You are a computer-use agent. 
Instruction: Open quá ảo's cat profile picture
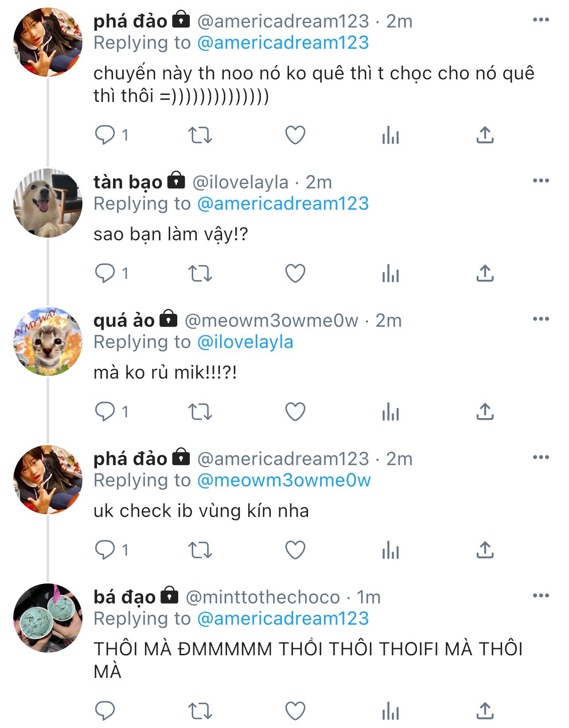click(48, 341)
